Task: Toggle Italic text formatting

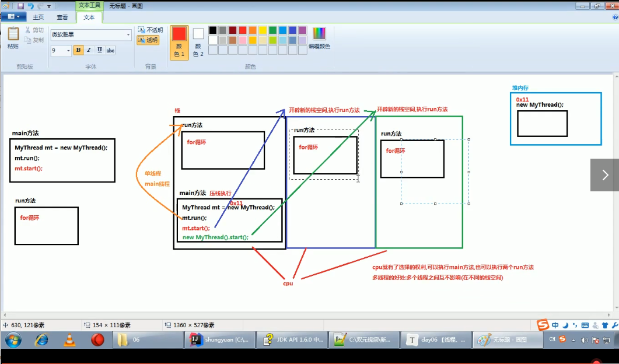Action: [x=89, y=50]
